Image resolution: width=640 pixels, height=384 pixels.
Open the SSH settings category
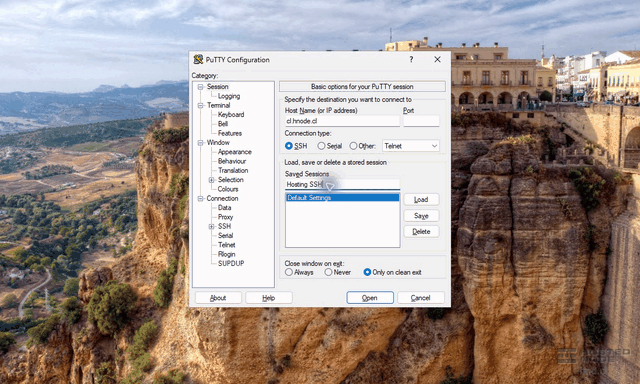224,226
